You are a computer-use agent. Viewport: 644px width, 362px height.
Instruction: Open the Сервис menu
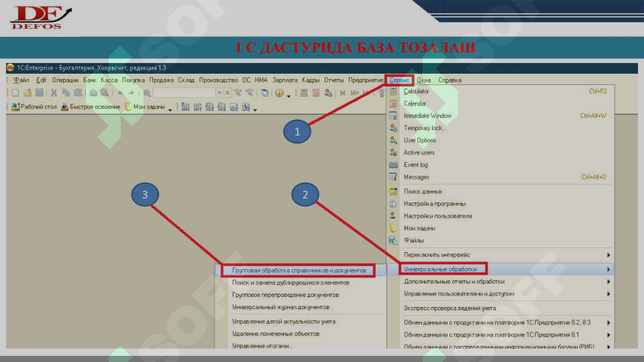[x=399, y=80]
